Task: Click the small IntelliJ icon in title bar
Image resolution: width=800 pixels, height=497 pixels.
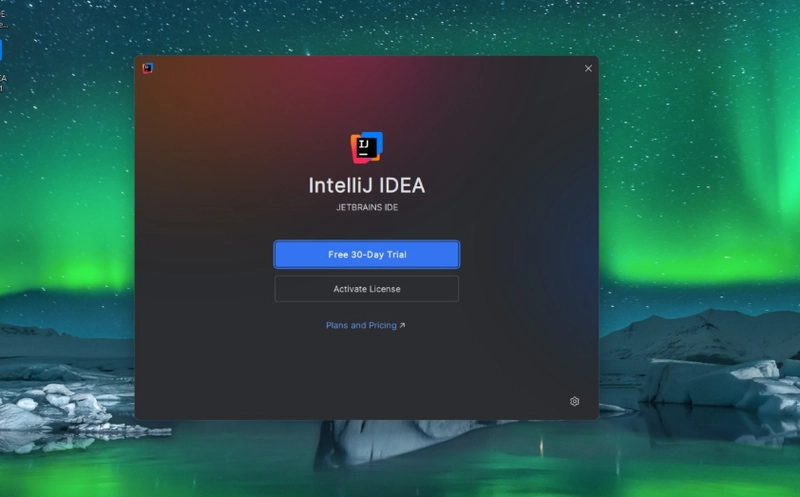Action: point(147,68)
